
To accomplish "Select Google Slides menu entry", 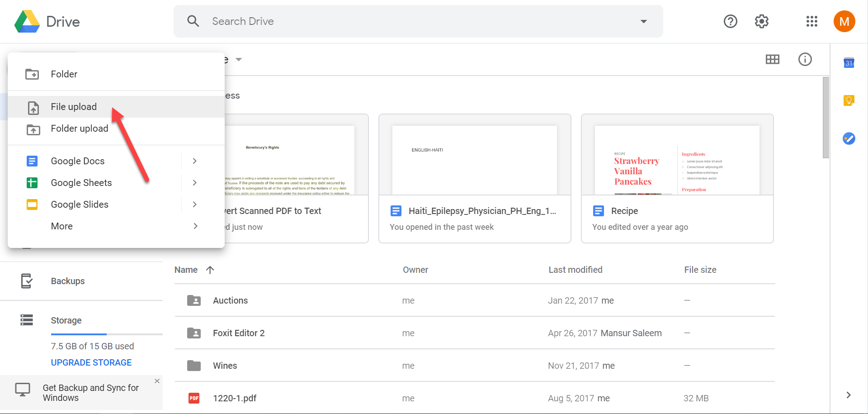I will (x=116, y=205).
